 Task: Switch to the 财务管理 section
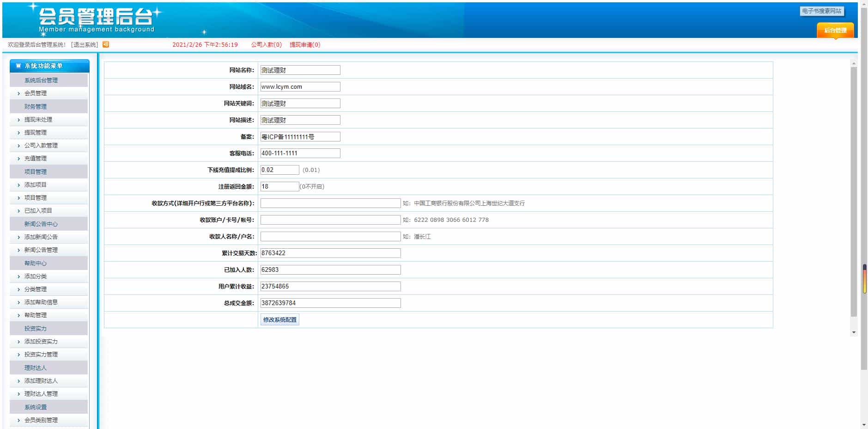[35, 106]
